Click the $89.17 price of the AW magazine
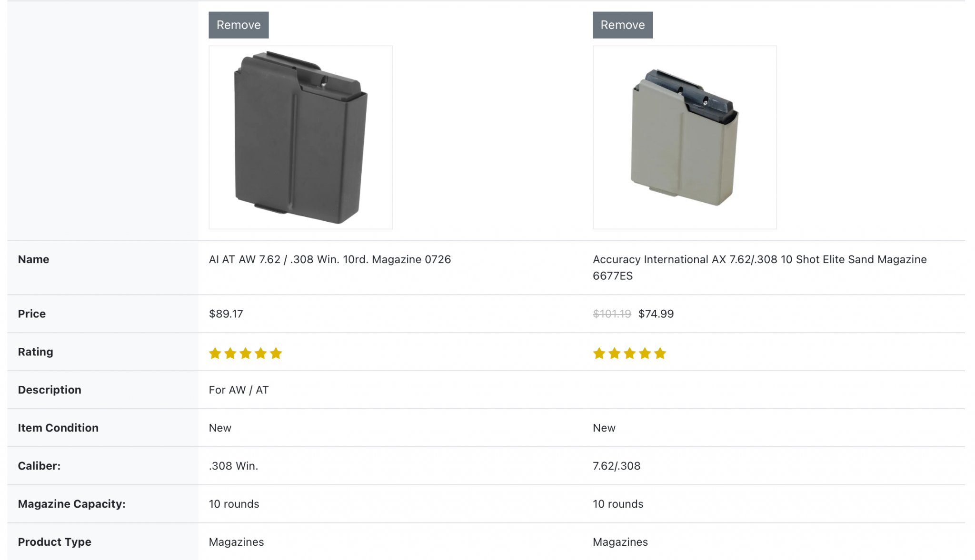975x560 pixels. tap(226, 314)
